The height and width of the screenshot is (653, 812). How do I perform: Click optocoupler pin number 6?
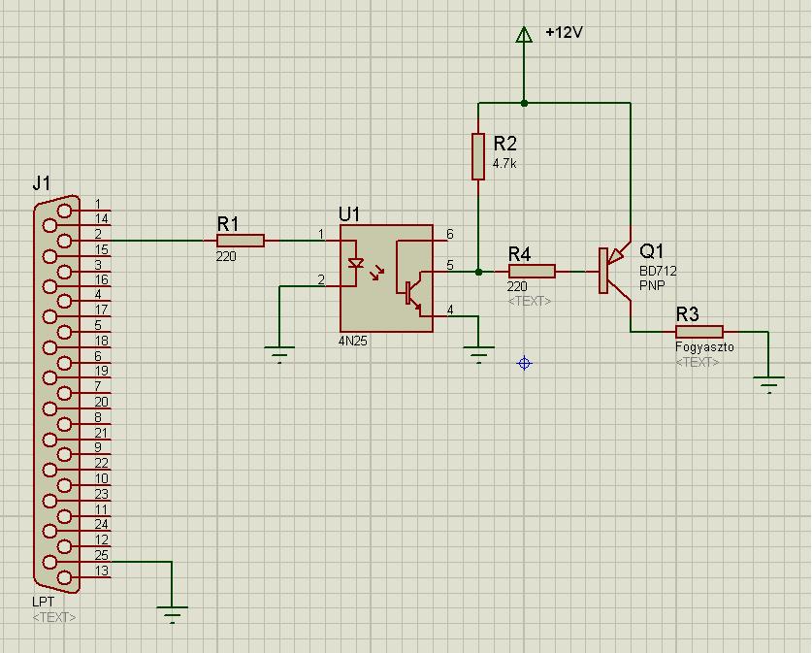click(x=450, y=234)
